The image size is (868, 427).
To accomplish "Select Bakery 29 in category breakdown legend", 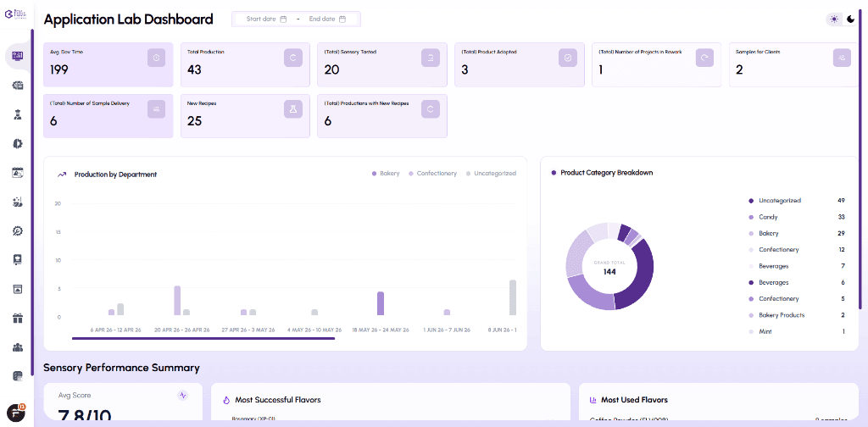I will tap(797, 234).
